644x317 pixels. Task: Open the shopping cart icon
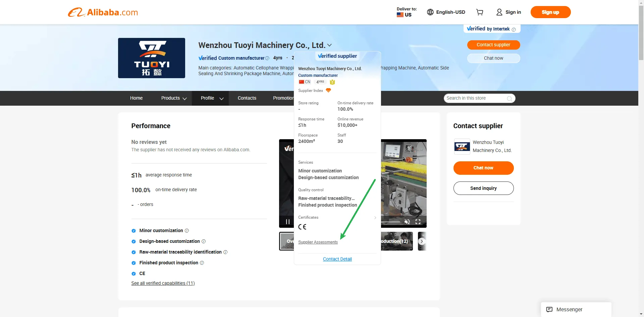click(480, 12)
